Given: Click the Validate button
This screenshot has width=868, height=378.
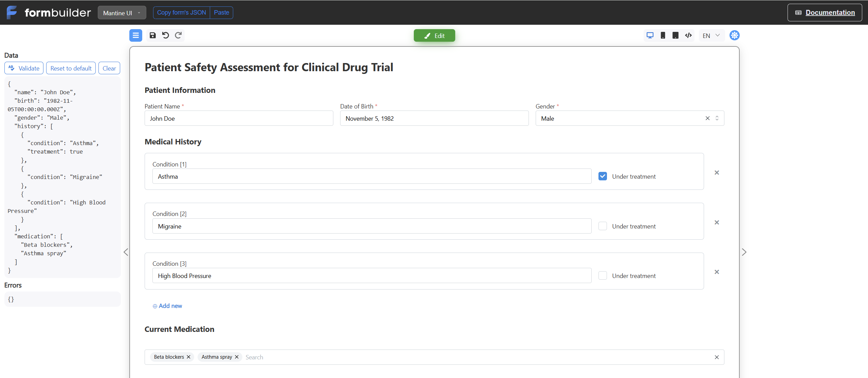Looking at the screenshot, I should [x=24, y=68].
